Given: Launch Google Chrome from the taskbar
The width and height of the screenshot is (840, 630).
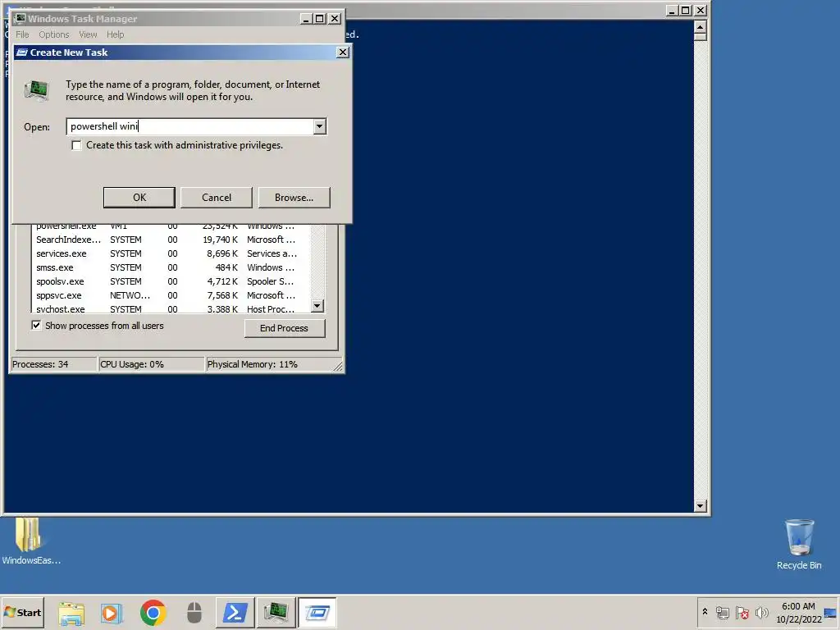Looking at the screenshot, I should click(153, 613).
